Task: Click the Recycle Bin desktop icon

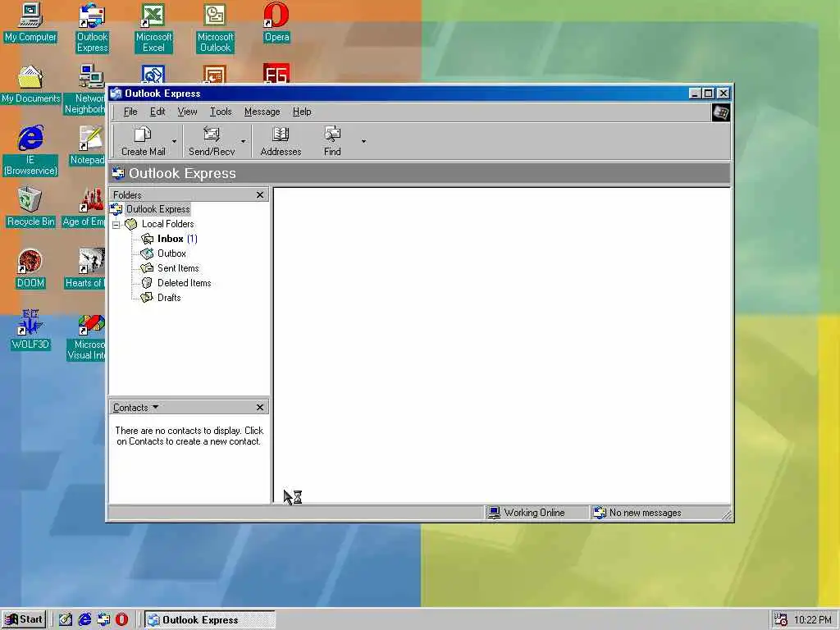Action: pos(30,208)
